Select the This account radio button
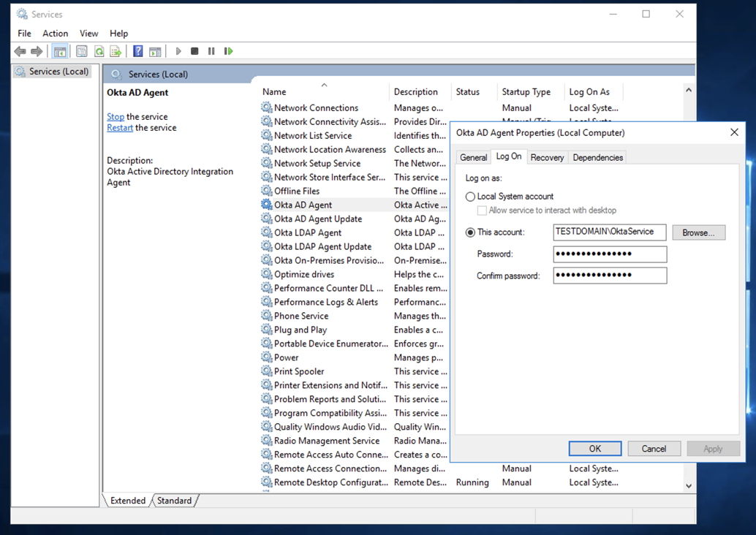 471,232
